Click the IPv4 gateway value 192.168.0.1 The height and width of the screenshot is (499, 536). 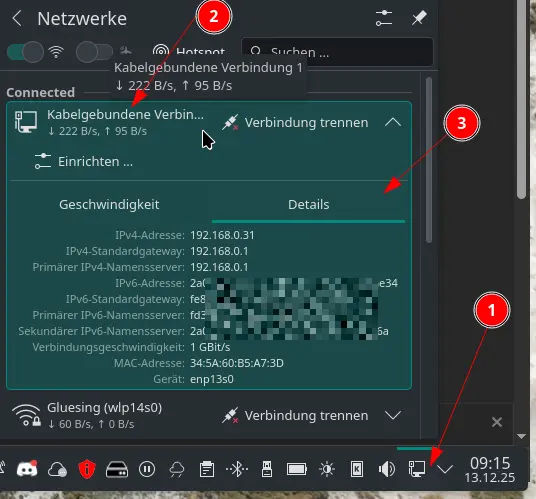click(219, 251)
